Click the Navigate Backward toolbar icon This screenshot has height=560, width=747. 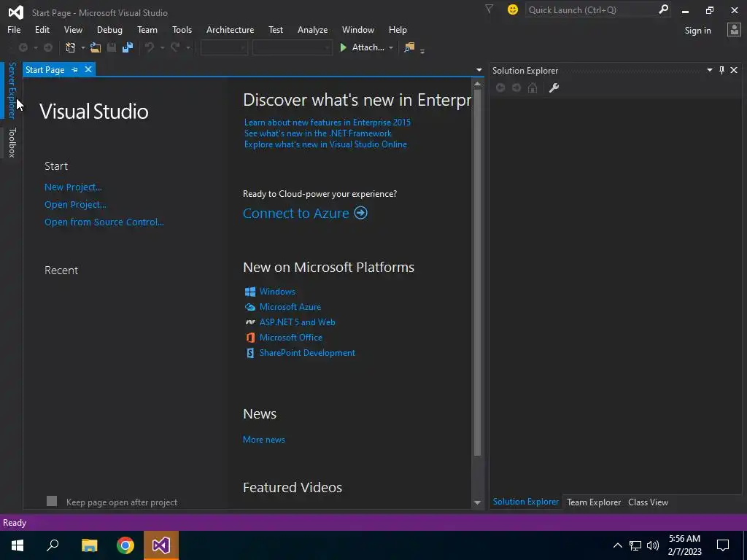[x=23, y=47]
